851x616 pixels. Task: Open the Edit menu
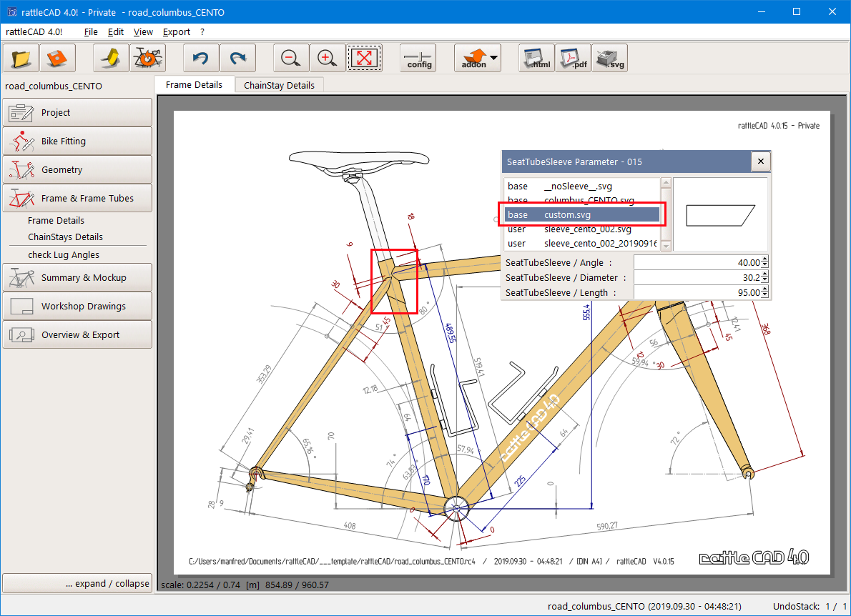(x=116, y=32)
